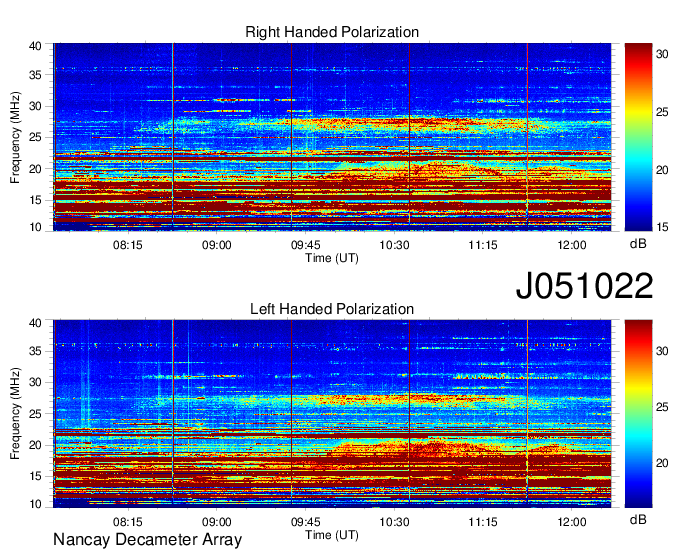Click the 09:45 tick under Right Handed plot
The height and width of the screenshot is (552, 680).
click(x=305, y=245)
